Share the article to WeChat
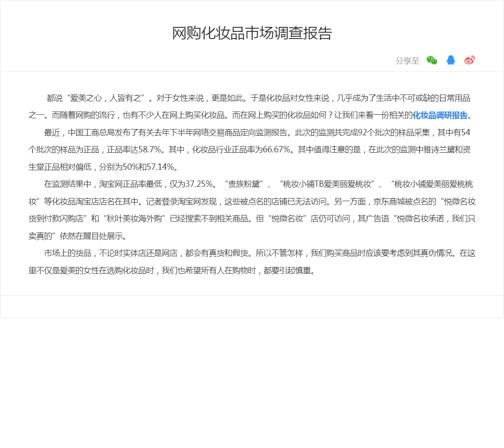 [432, 60]
